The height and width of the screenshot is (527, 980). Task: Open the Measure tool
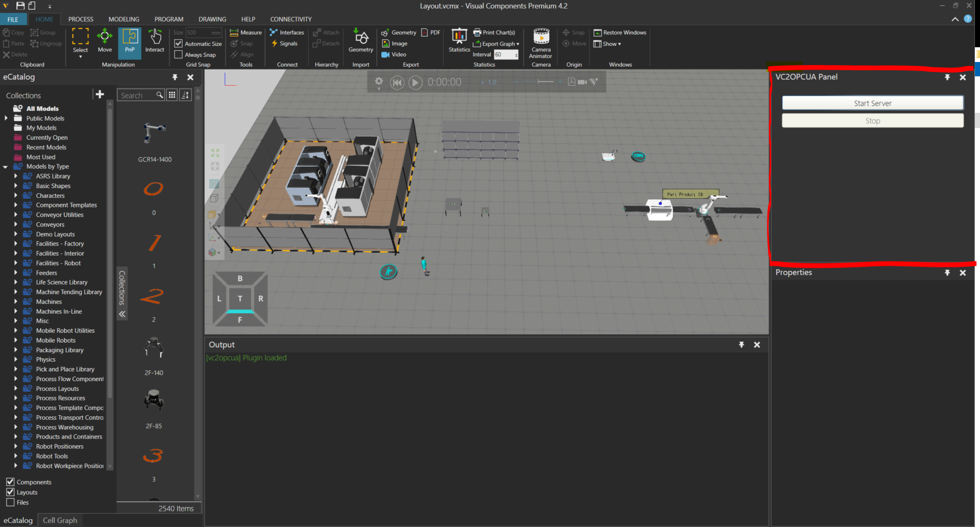245,32
